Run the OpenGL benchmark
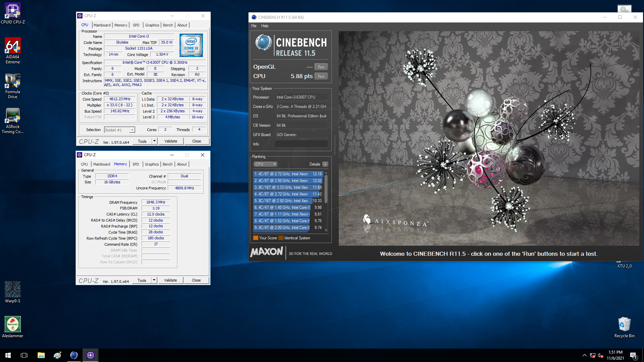This screenshot has height=362, width=644. point(321,67)
